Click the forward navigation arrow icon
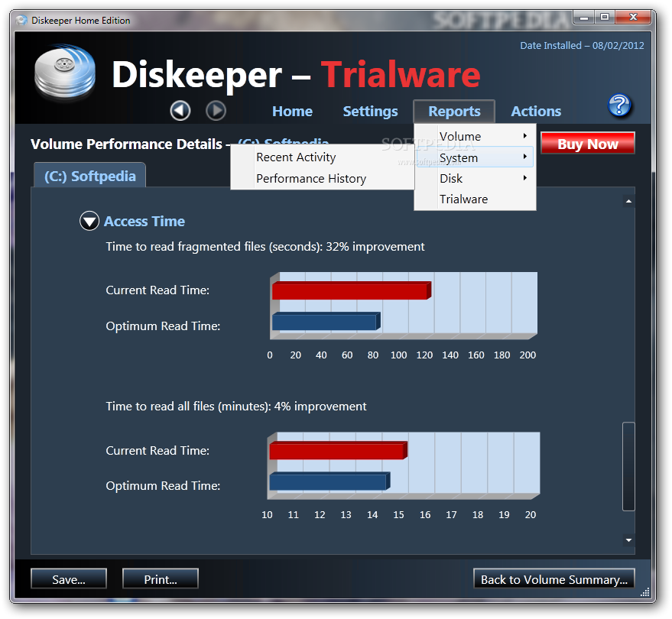This screenshot has width=672, height=619. click(216, 111)
